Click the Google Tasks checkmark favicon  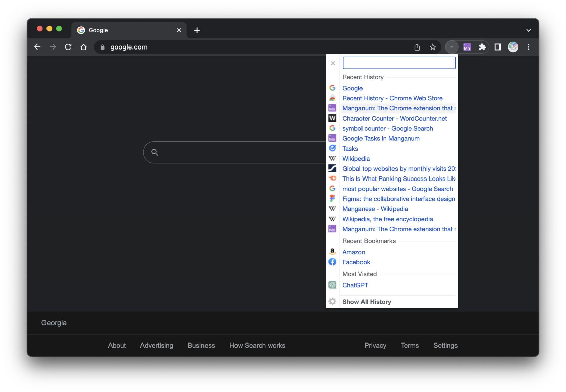(332, 148)
